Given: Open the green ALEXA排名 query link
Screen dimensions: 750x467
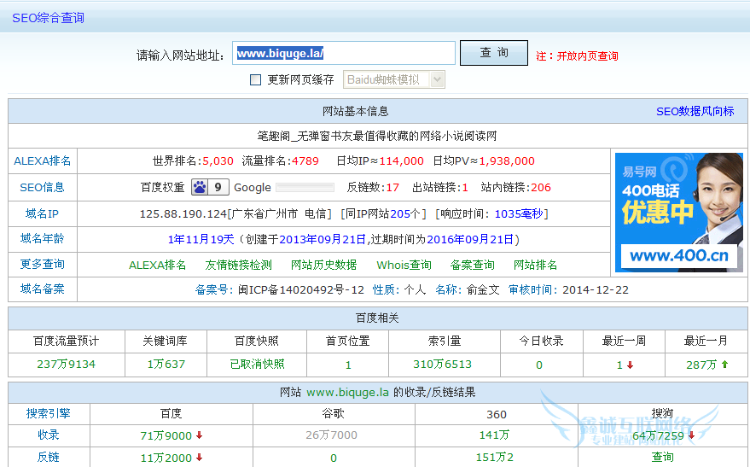Looking at the screenshot, I should [157, 265].
